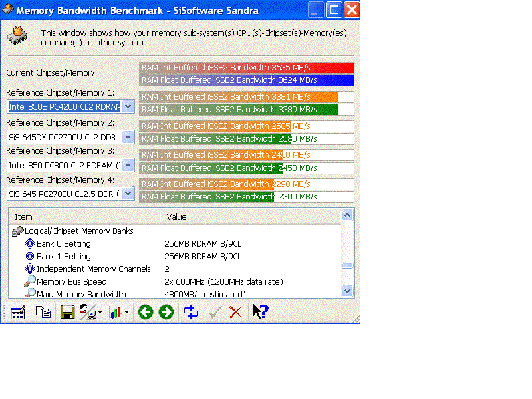The height and width of the screenshot is (399, 532).
Task: Grab the window resize grip corner
Action: 356,319
